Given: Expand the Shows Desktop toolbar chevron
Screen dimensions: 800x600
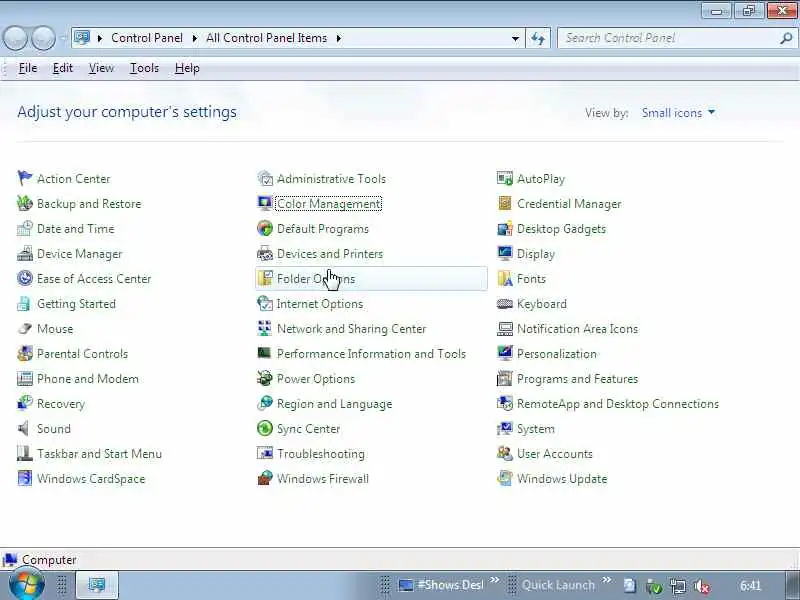Looking at the screenshot, I should point(494,580).
